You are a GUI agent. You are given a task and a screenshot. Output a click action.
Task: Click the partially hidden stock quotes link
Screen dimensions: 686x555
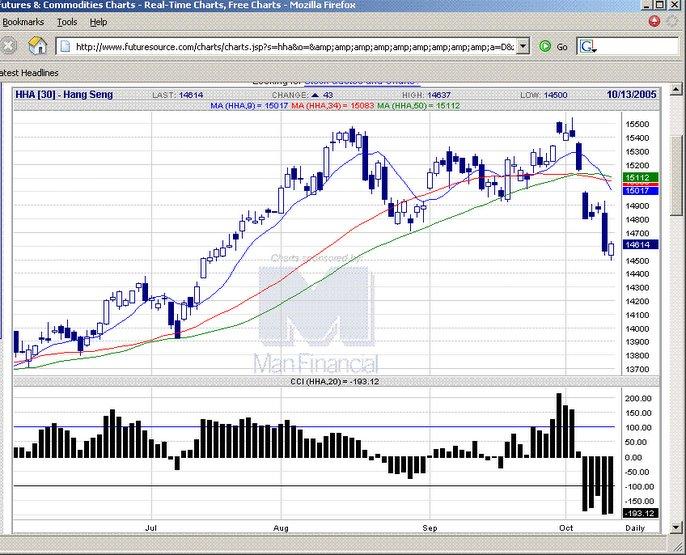[362, 82]
